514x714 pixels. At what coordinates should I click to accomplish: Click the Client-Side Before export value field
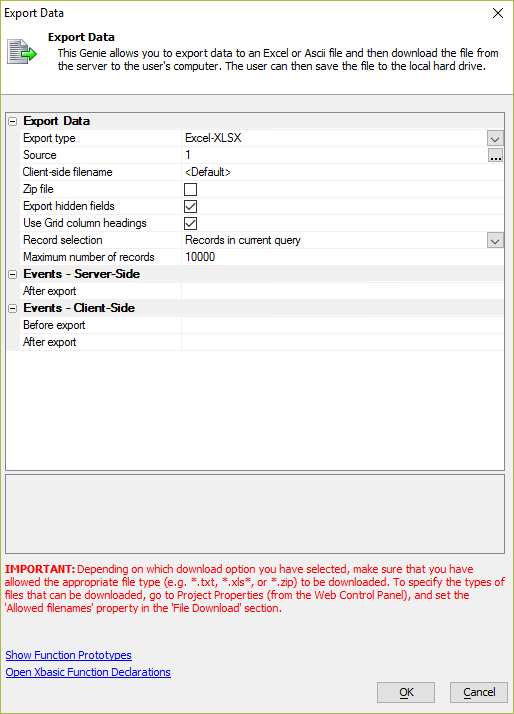coord(342,325)
